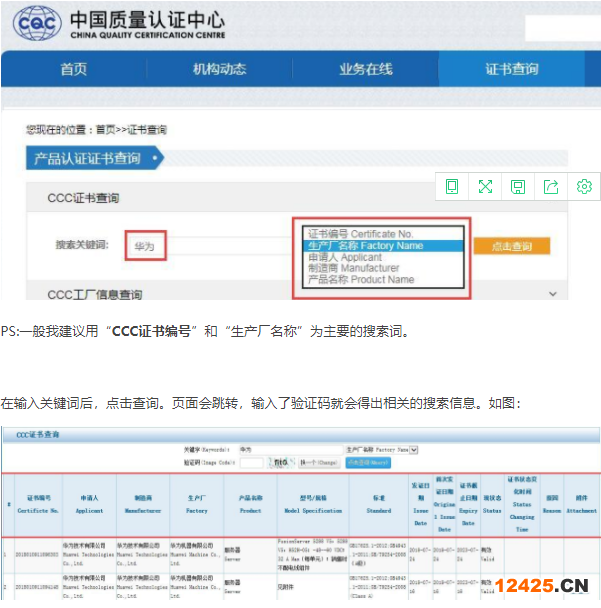Click the share export icon in floating toolbar
The height and width of the screenshot is (608, 601).
coord(551,187)
